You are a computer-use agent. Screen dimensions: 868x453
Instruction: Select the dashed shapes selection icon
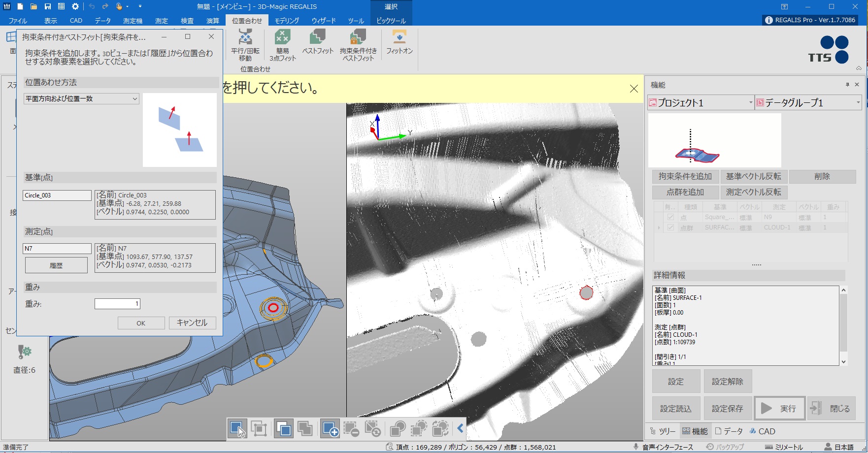(x=419, y=428)
